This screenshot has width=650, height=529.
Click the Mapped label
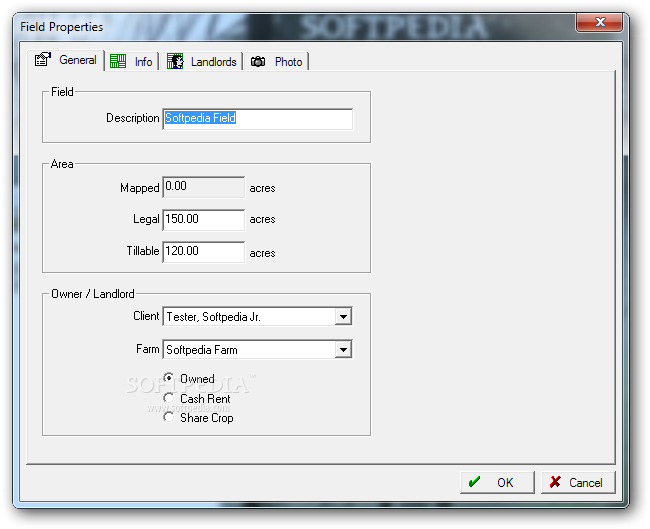(x=140, y=188)
